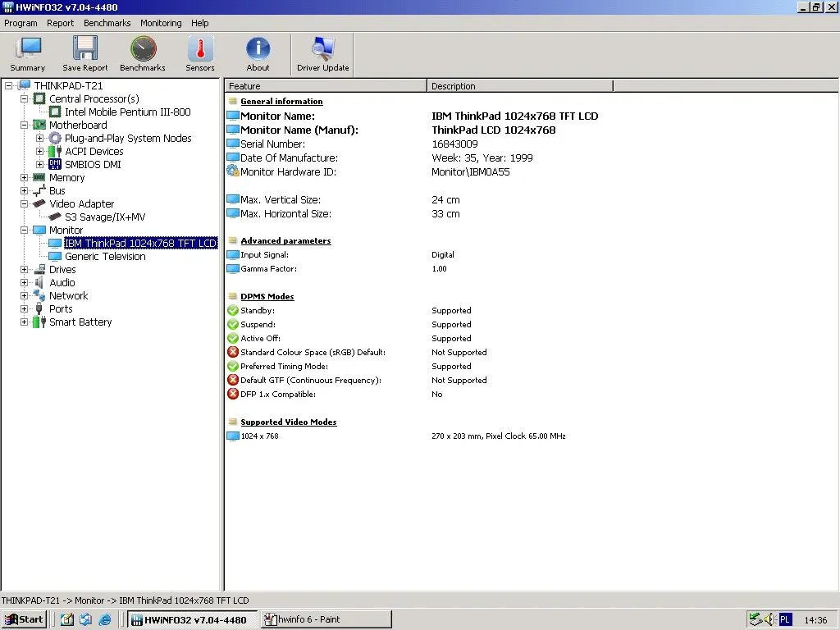The height and width of the screenshot is (630, 840).
Task: Expand the SMBIOS DMI branch
Action: pos(39,164)
